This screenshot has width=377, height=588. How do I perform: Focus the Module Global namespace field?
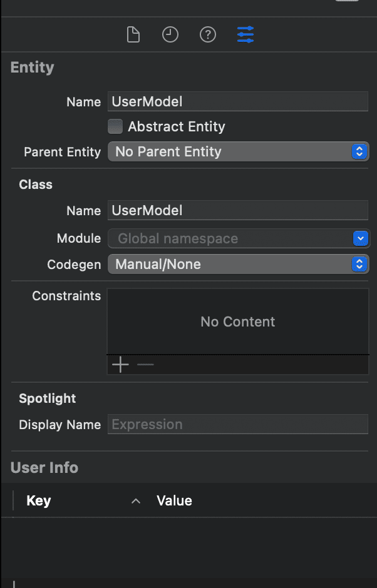[x=230, y=238]
